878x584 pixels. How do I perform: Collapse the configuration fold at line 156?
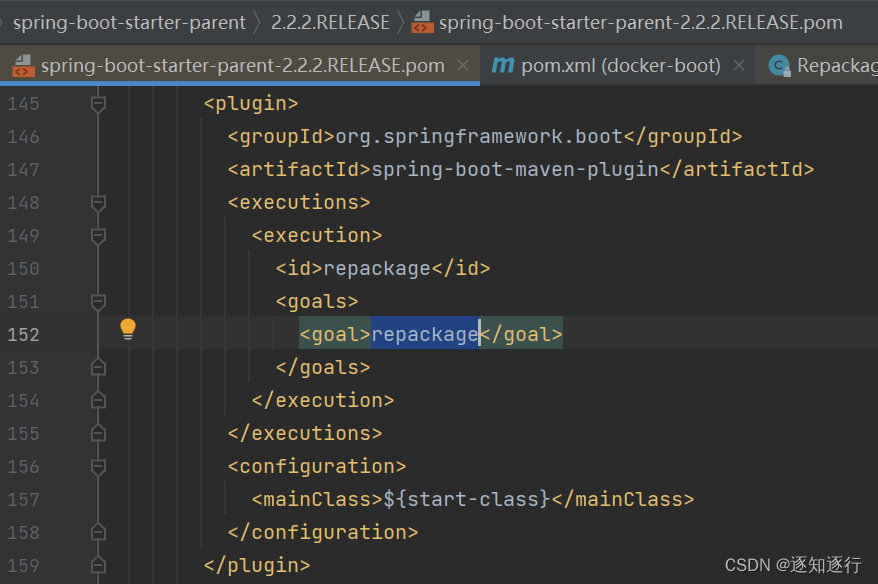tap(98, 466)
